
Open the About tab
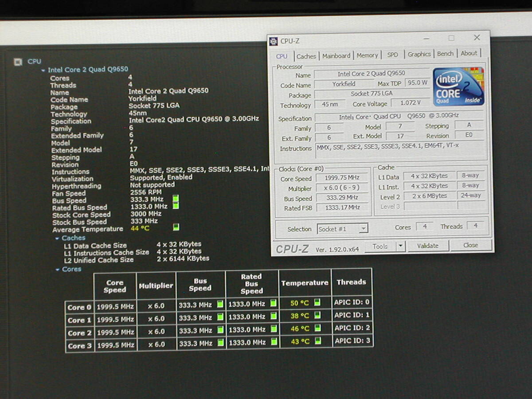pyautogui.click(x=469, y=53)
